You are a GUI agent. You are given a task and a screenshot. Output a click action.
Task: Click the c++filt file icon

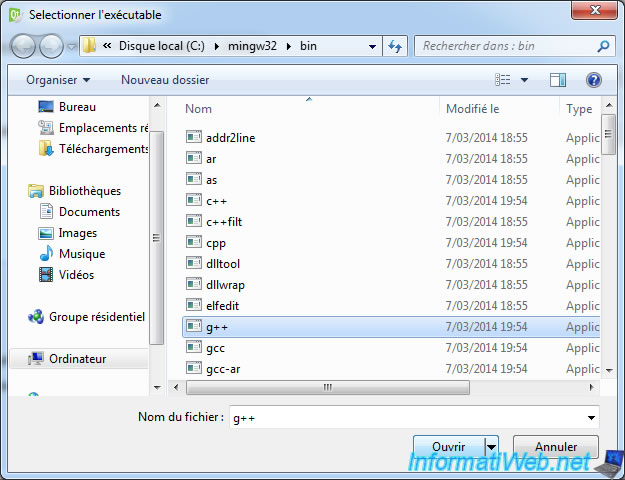click(x=194, y=221)
